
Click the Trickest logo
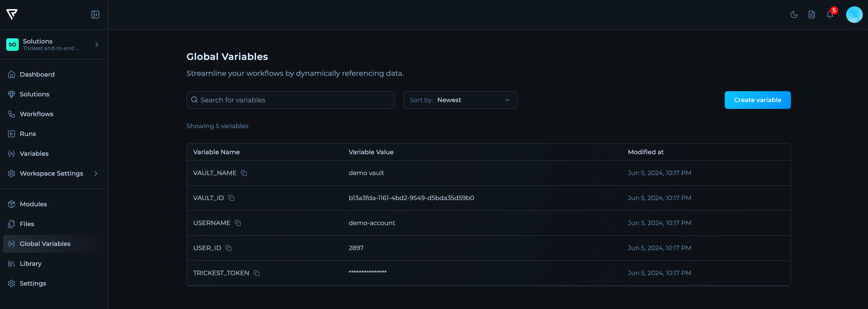(x=12, y=14)
